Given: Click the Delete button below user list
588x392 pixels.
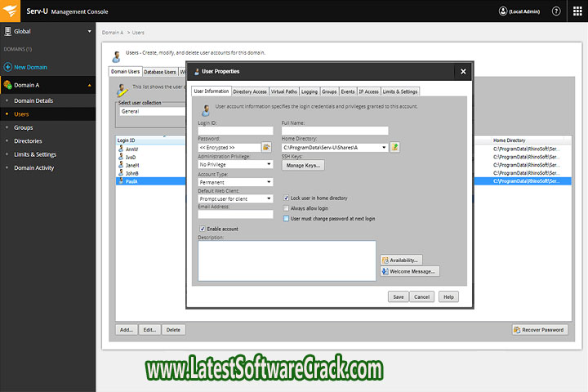Looking at the screenshot, I should click(x=173, y=330).
